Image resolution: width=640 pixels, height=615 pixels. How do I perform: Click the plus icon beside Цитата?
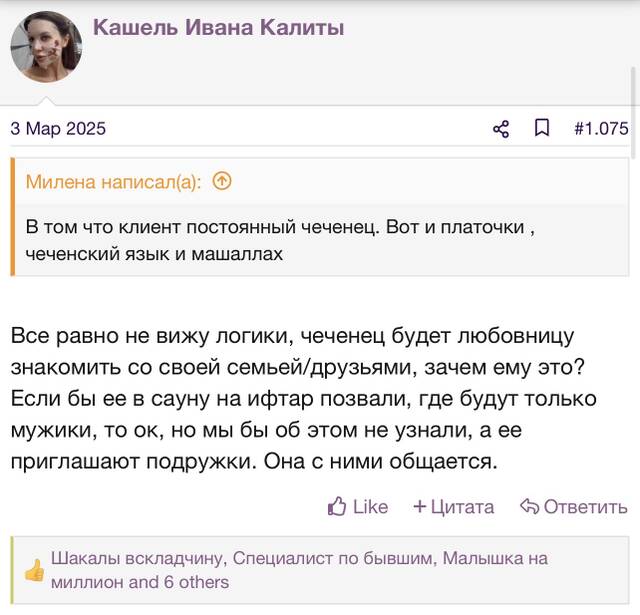[x=419, y=506]
